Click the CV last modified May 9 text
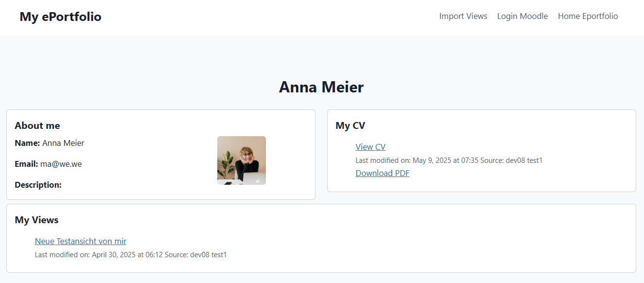Image resolution: width=644 pixels, height=283 pixels. pos(449,160)
